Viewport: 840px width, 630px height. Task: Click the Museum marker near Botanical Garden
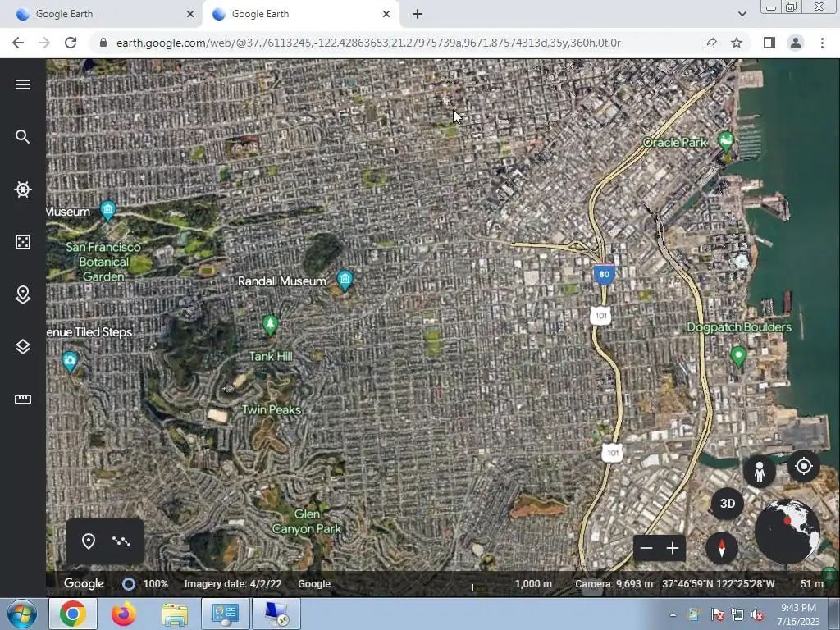point(107,210)
